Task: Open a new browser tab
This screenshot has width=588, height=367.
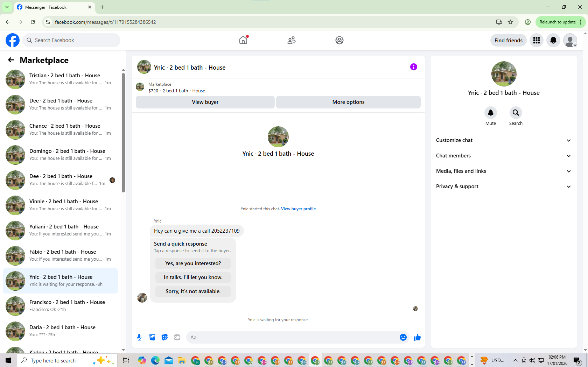Action: click(102, 7)
